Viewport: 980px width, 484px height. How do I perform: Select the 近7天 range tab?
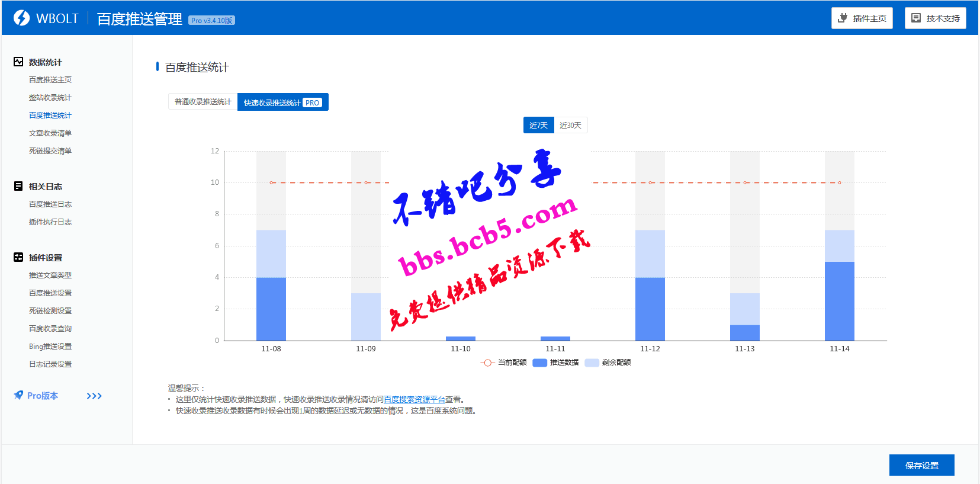(538, 125)
